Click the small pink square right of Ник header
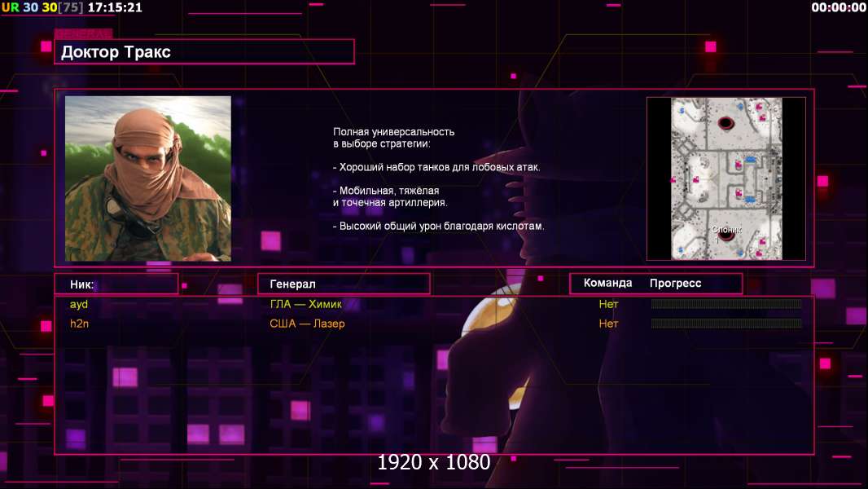This screenshot has width=868, height=489. click(184, 286)
